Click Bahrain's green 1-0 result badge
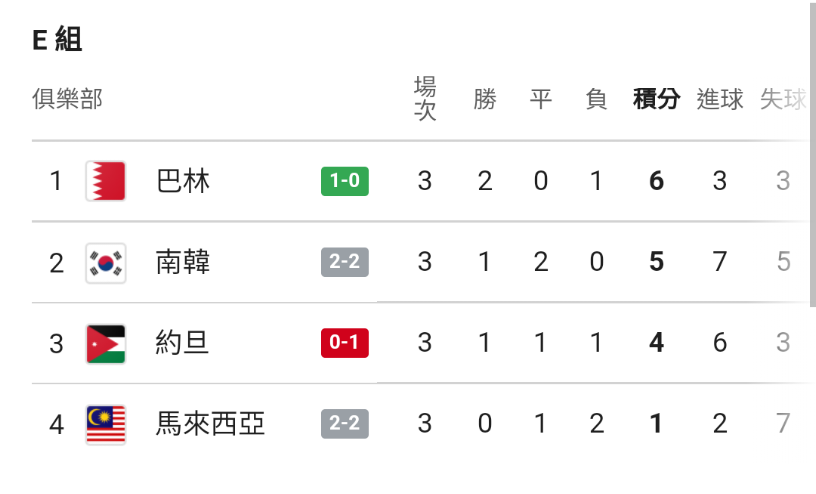 click(344, 181)
